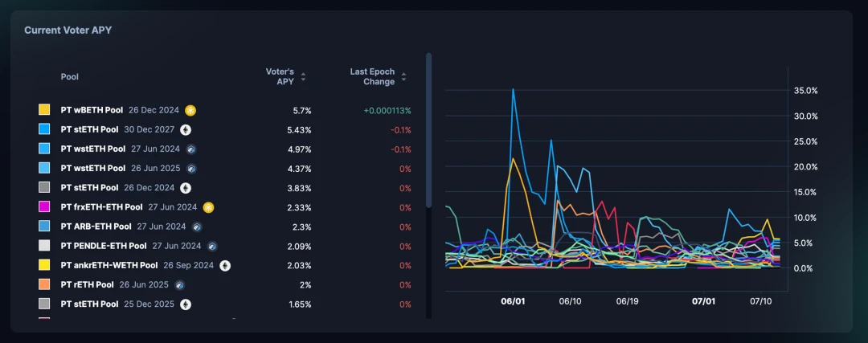Sort by Voter's APY column arrows
The image size is (868, 343).
[303, 77]
